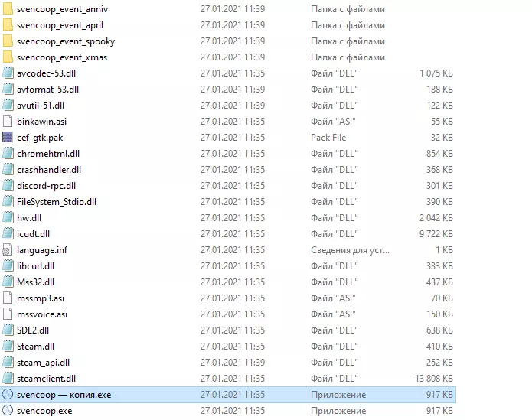Click the Pack File type label
Screen dimensions: 532x420
point(328,137)
